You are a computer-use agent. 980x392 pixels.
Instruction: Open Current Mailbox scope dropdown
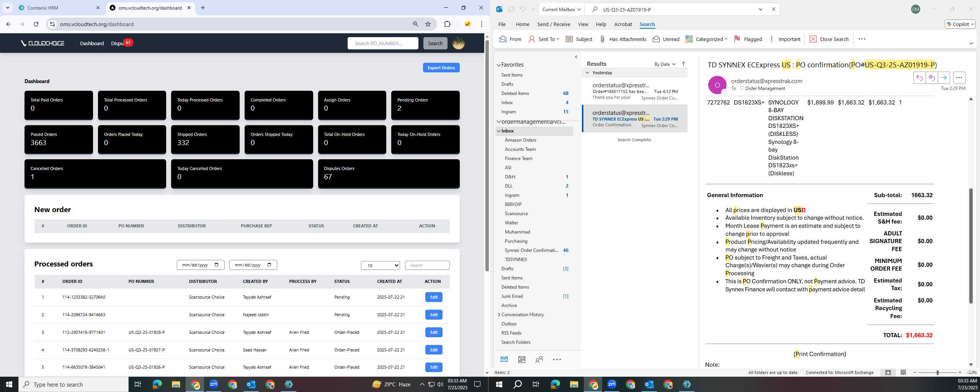pyautogui.click(x=562, y=9)
